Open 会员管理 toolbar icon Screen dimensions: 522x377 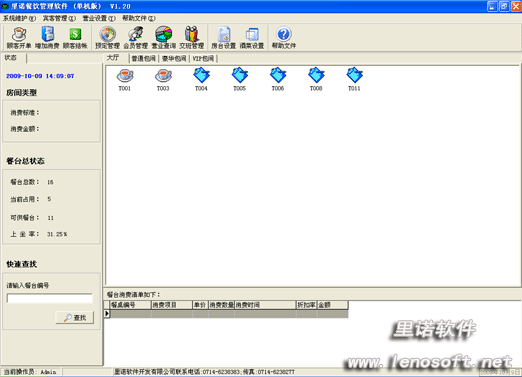point(135,38)
